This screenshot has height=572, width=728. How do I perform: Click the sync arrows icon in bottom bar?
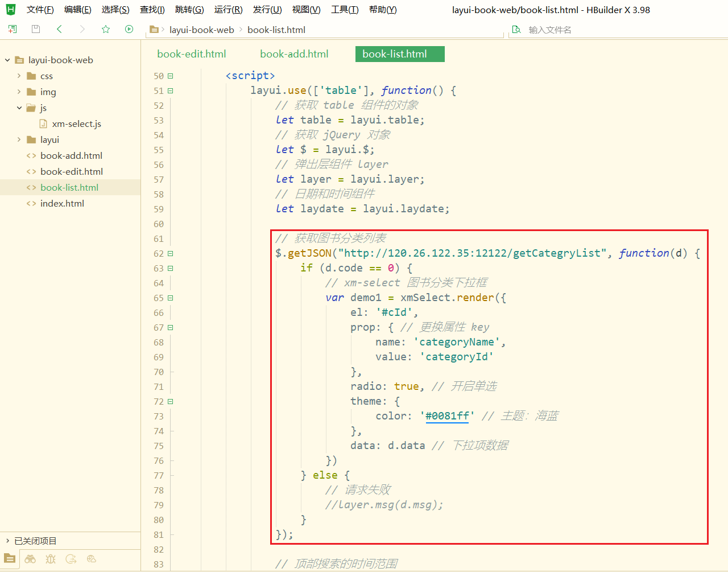tap(71, 559)
